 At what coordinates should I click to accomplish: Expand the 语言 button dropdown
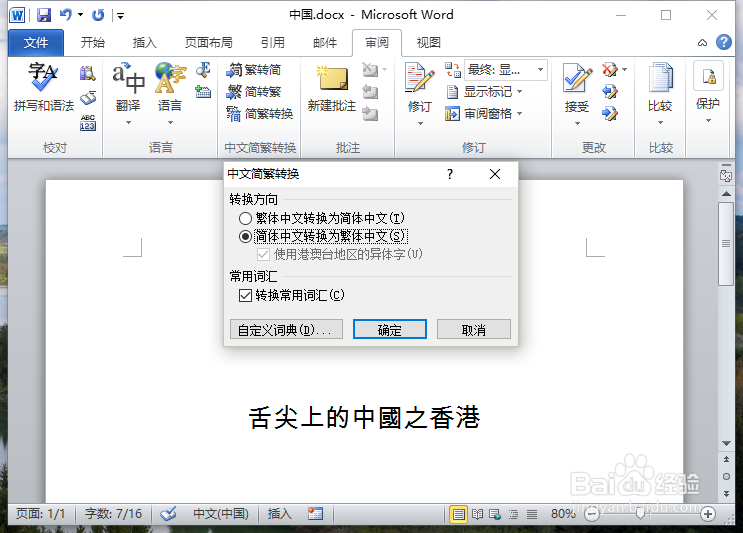(171, 123)
